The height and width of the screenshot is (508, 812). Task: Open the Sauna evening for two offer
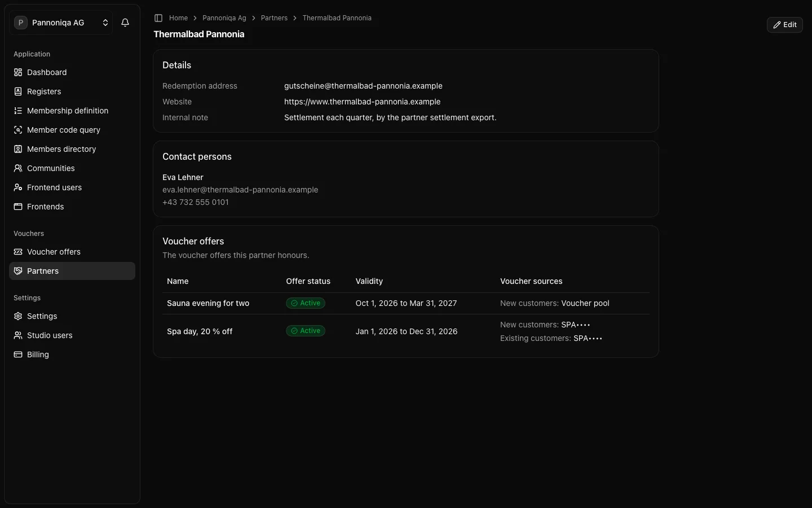click(208, 303)
